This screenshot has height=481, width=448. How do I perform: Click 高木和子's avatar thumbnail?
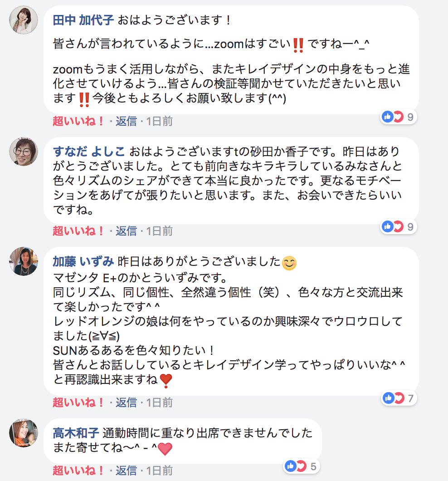pyautogui.click(x=24, y=433)
